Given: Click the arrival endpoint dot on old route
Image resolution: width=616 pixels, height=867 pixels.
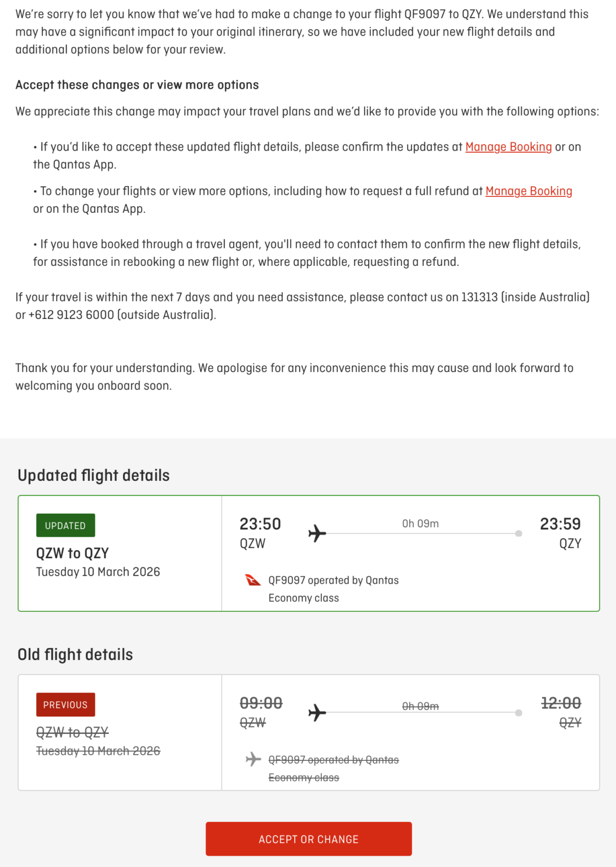Looking at the screenshot, I should coord(519,712).
